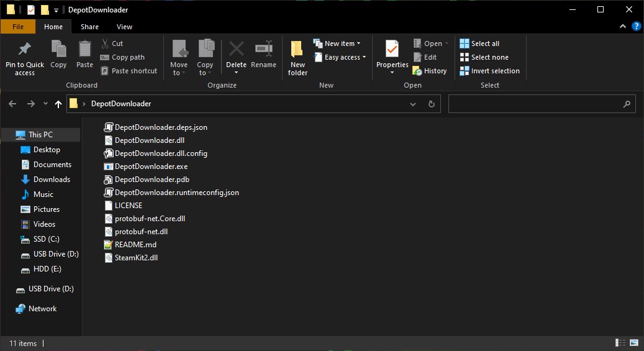Click the search magnifier icon
This screenshot has height=351, width=644.
[x=627, y=104]
